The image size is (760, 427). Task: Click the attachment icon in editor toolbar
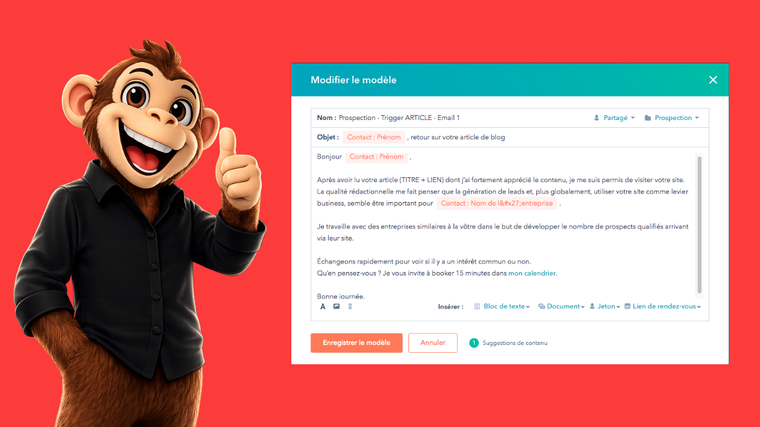click(x=350, y=306)
